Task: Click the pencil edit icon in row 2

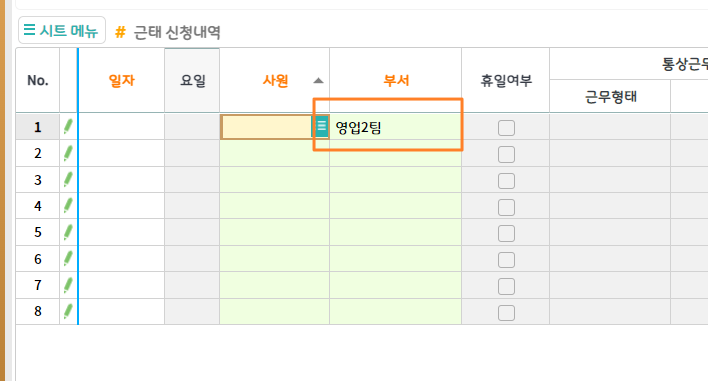Action: [x=68, y=153]
